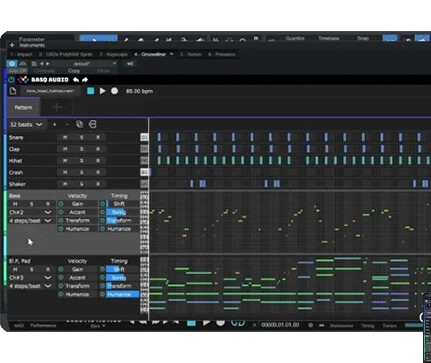The height and width of the screenshot is (363, 431).
Task: Switch to the 3 - Keyscape instrument tab
Action: 113,54
